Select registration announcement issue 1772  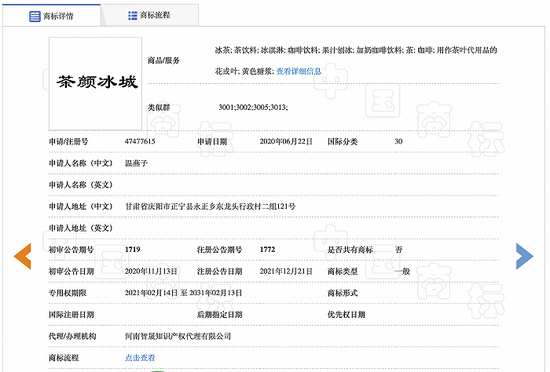click(267, 249)
